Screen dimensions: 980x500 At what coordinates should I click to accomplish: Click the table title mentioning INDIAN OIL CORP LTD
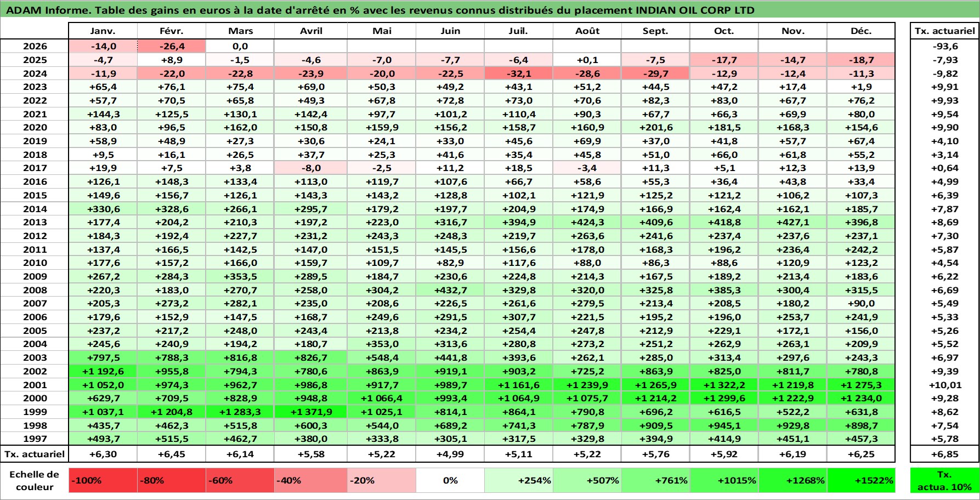point(381,10)
